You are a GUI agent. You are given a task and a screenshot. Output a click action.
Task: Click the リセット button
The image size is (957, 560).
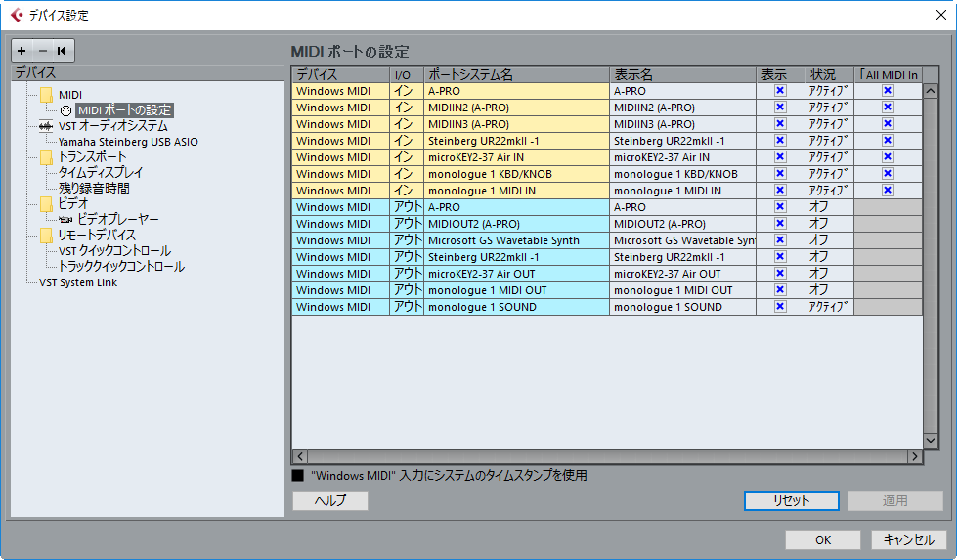[792, 500]
